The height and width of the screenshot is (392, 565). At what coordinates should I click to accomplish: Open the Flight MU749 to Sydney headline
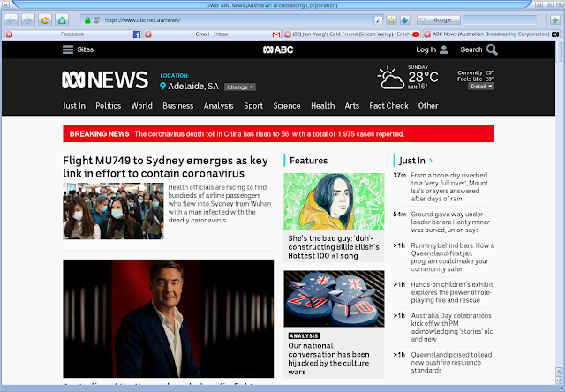pyautogui.click(x=165, y=167)
